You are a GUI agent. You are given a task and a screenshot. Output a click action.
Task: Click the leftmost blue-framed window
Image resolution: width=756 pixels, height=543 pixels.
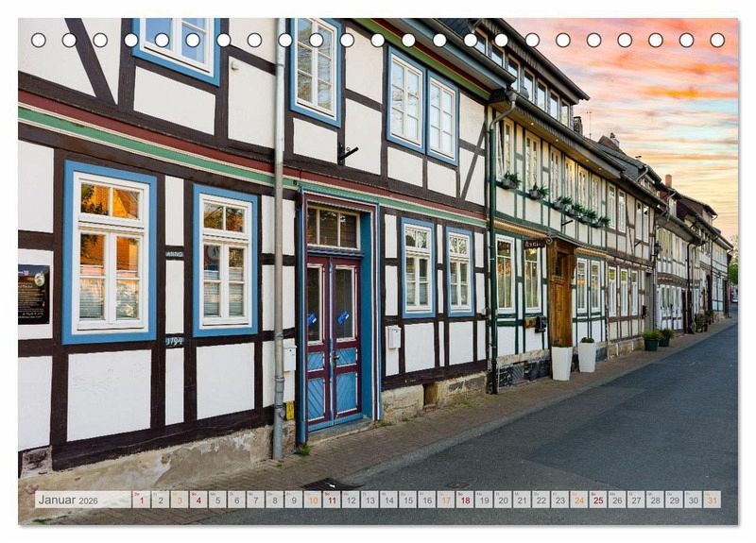[110, 252]
